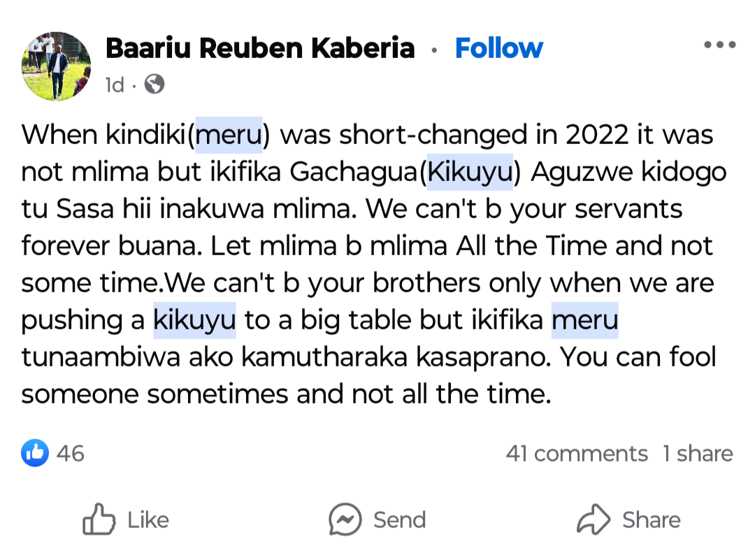Tap the Messenger Send icon
The width and height of the screenshot is (755, 560).
(x=345, y=519)
